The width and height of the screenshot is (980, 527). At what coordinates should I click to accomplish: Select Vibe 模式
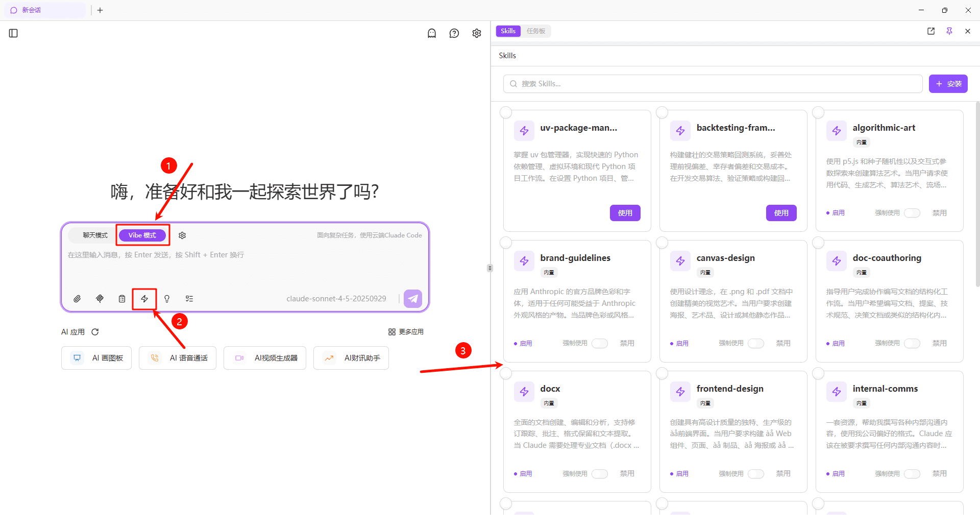[142, 235]
